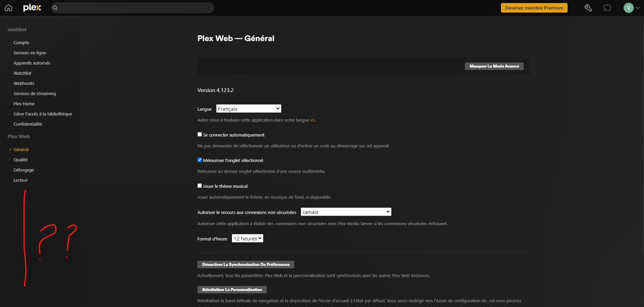The width and height of the screenshot is (644, 307).
Task: Enable Se connecter automatiquement checkbox
Action: [199, 134]
